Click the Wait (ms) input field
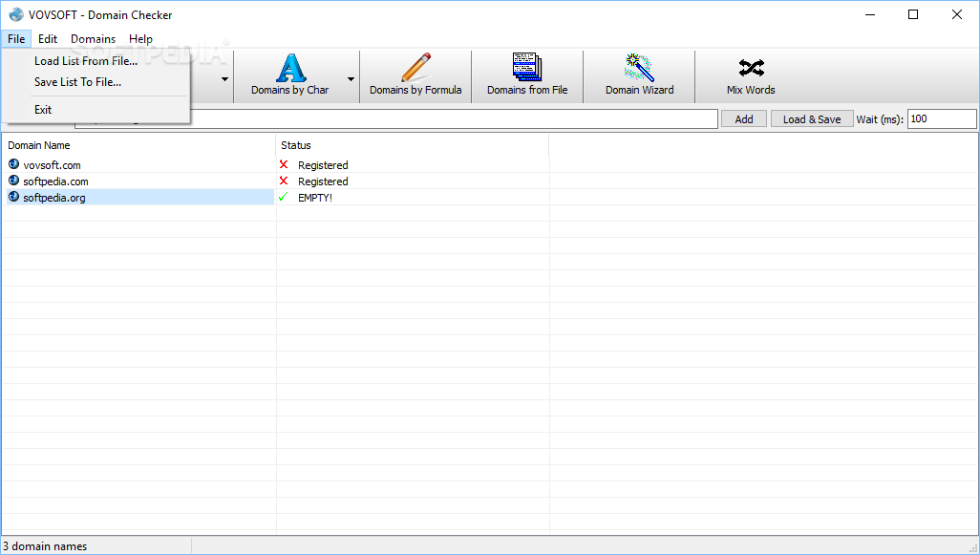 point(942,118)
